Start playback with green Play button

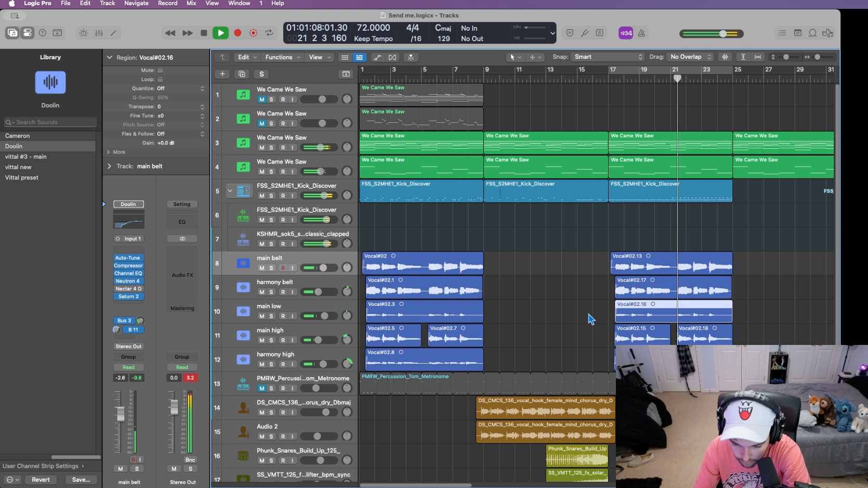pyautogui.click(x=221, y=33)
